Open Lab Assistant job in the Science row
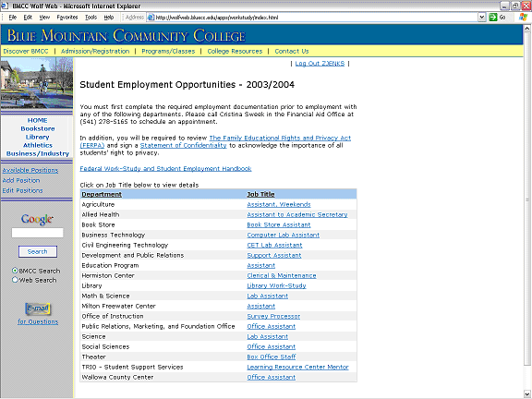 267,337
